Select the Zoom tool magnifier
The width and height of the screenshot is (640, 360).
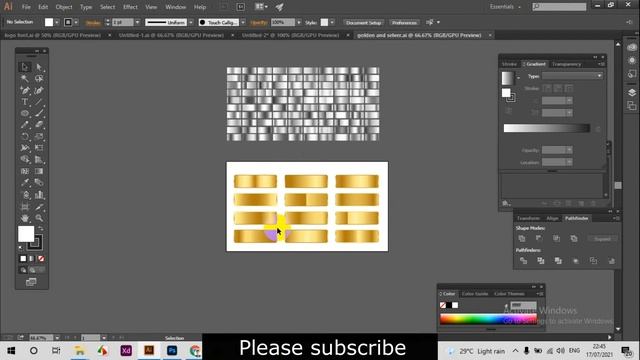point(39,218)
